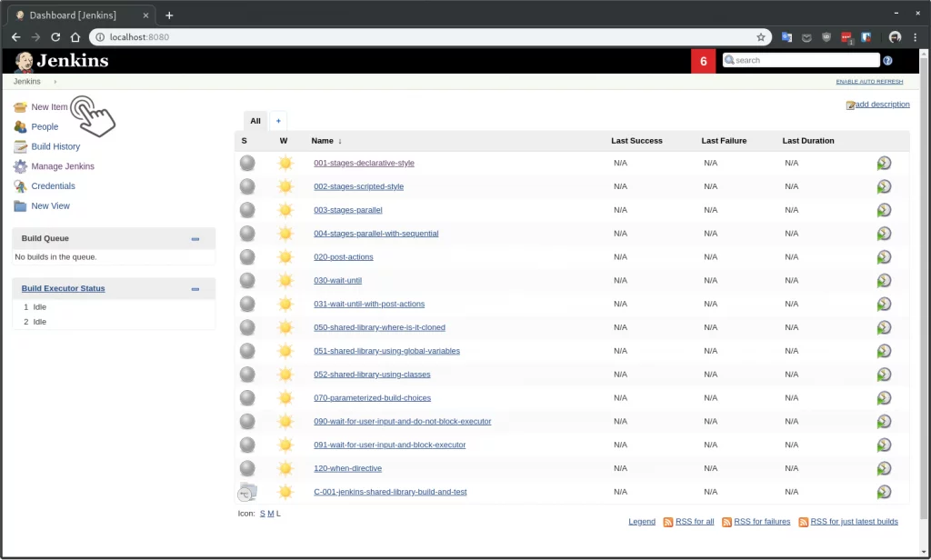Sort by the W weather column header
This screenshot has height=560, width=931.
click(284, 141)
